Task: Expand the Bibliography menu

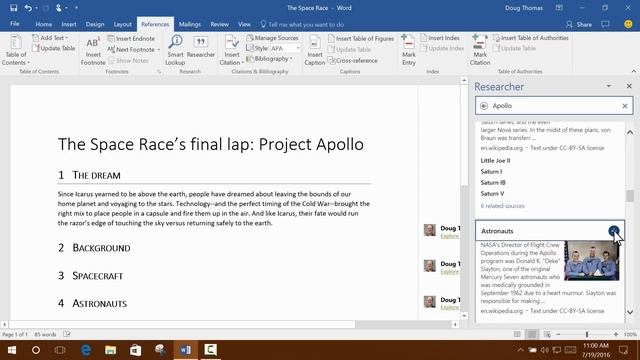Action: click(269, 59)
